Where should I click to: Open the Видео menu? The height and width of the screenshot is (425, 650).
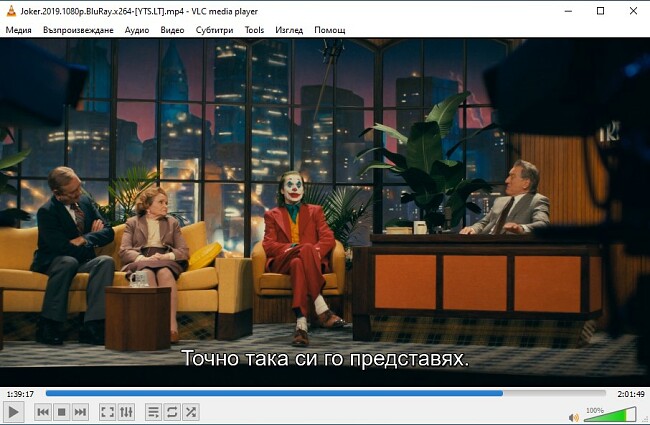172,30
